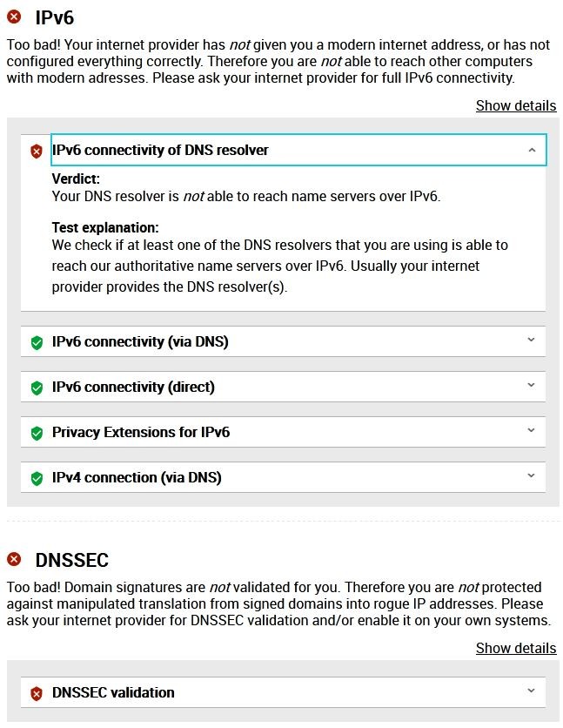Show details for the IPv6 section

(x=515, y=105)
